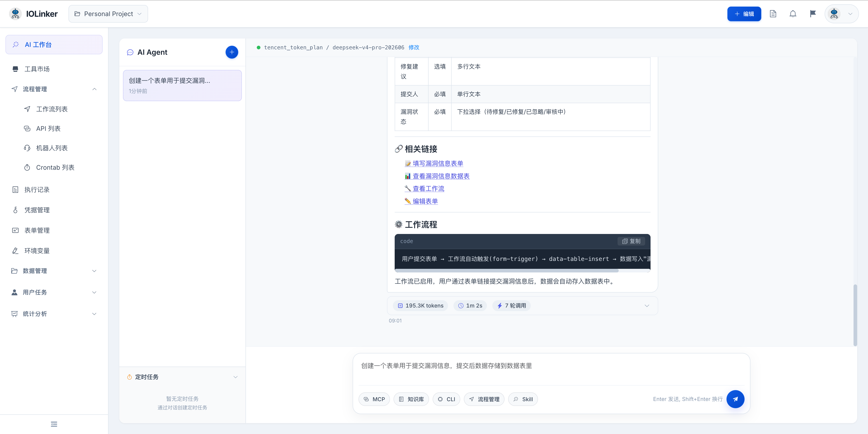Viewport: 868px width, 434px height.
Task: Click the CLI option button
Action: pos(446,399)
